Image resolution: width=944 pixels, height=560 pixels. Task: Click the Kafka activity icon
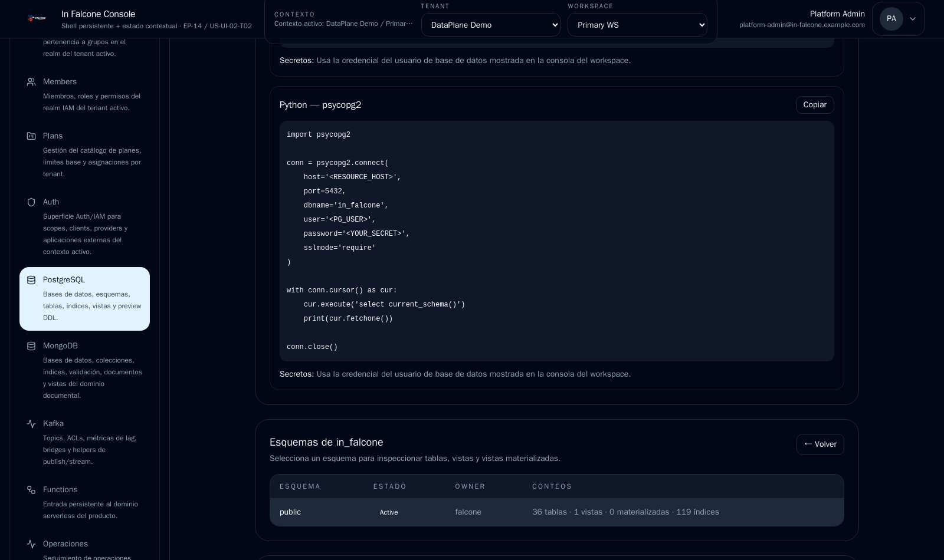click(x=31, y=424)
